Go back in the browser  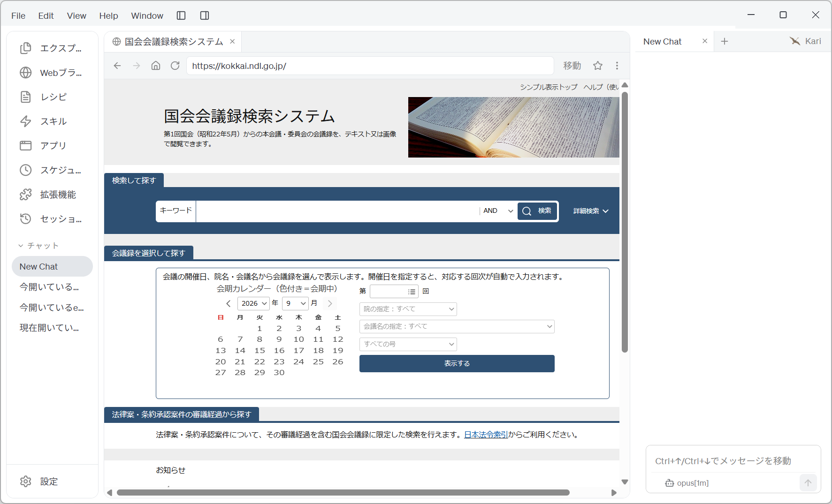pyautogui.click(x=117, y=66)
